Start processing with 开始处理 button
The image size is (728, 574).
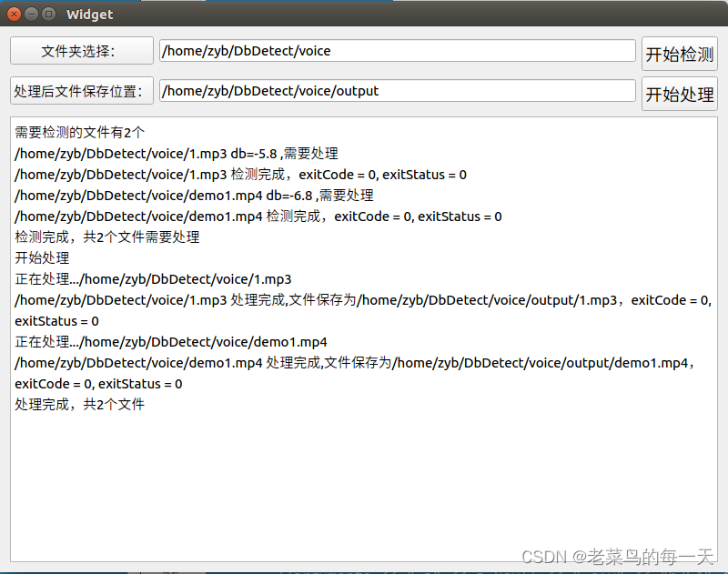[x=679, y=94]
